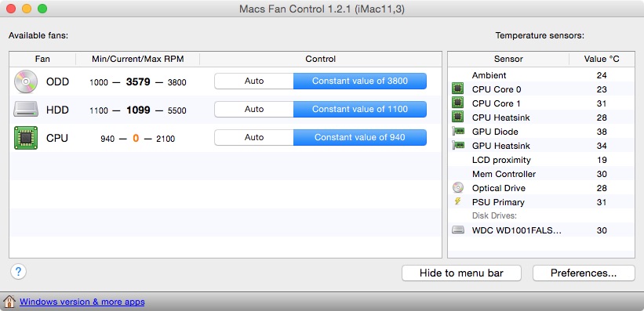Select the Ambient sensor row

[x=541, y=75]
